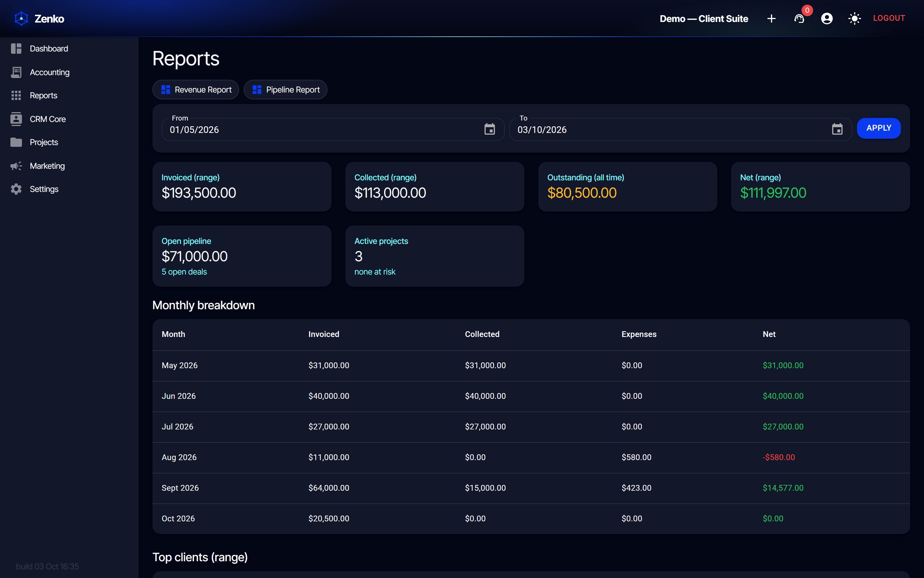
Task: Click the Invoiced (range) card
Action: pyautogui.click(x=242, y=187)
